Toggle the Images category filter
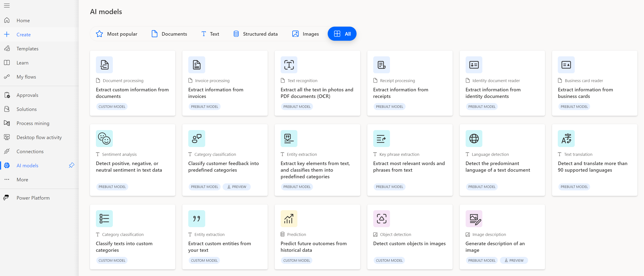644x276 pixels. pos(306,34)
